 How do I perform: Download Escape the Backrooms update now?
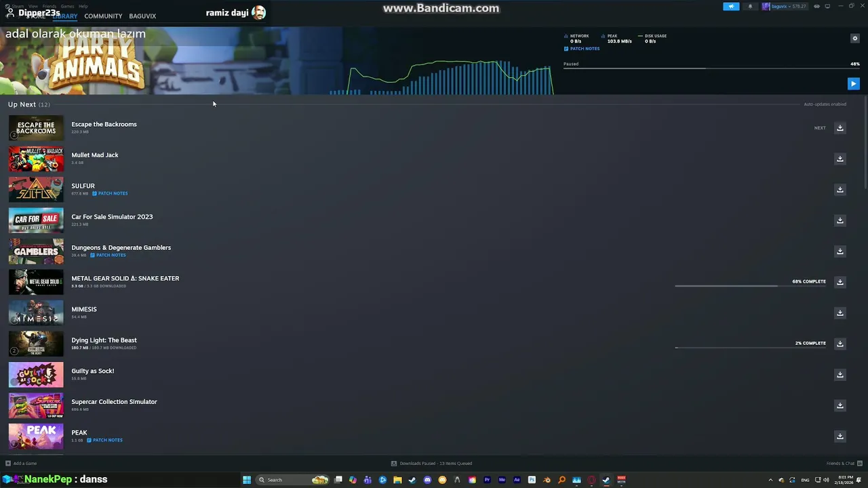tap(840, 128)
